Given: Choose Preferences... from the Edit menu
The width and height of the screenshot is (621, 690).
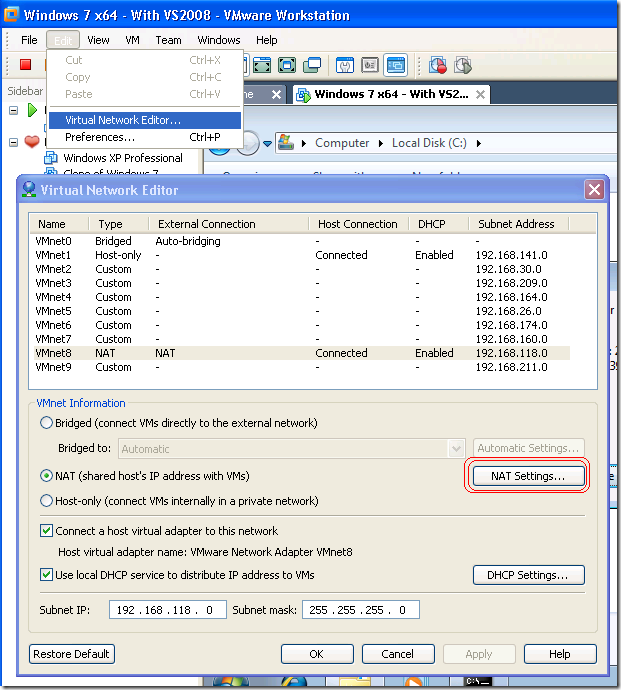Looking at the screenshot, I should (x=145, y=137).
